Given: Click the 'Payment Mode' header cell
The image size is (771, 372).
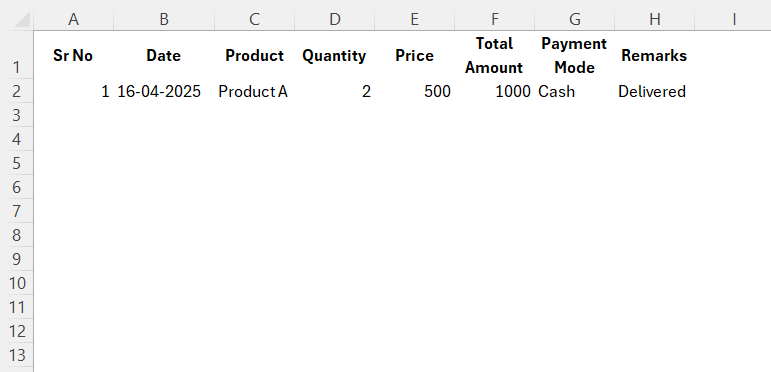Looking at the screenshot, I should (574, 55).
